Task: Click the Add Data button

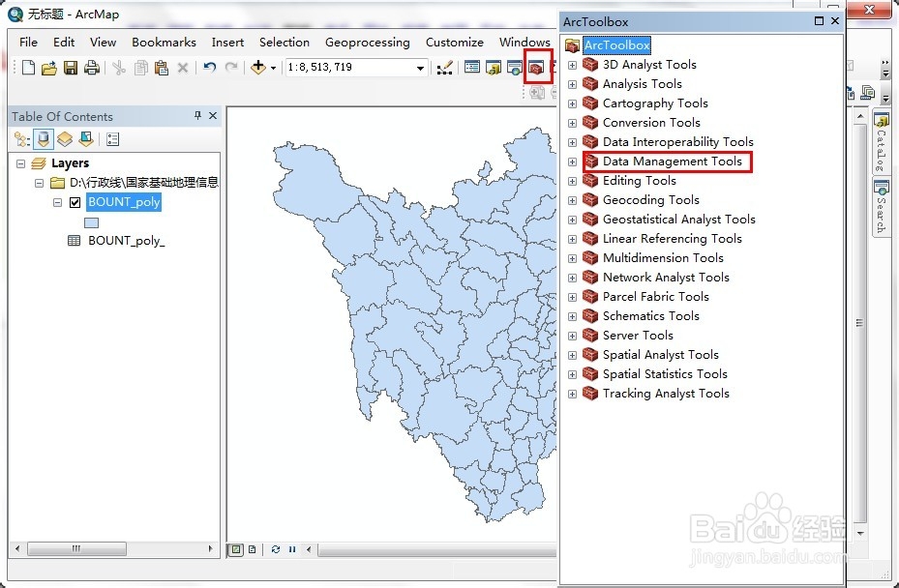Action: [258, 67]
